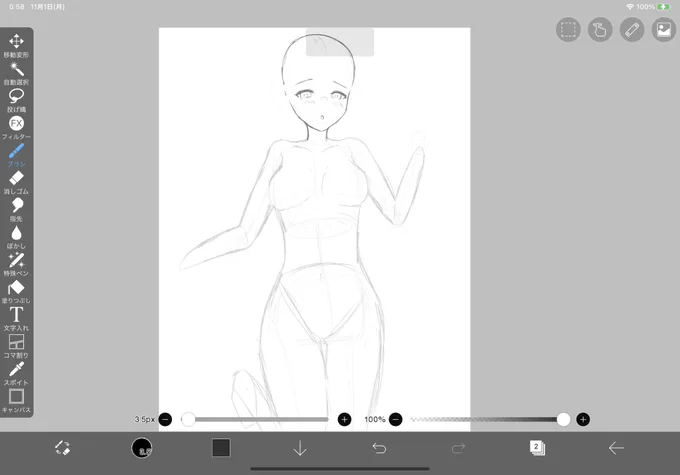Select the Eraser (消しゴム) tool
680x475 pixels.
tap(16, 182)
